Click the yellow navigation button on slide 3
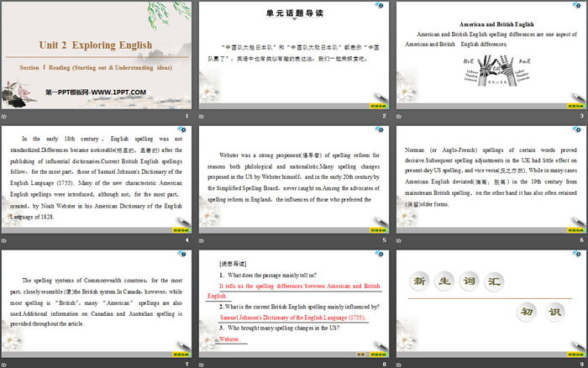588x368 pixels. pyautogui.click(x=575, y=106)
